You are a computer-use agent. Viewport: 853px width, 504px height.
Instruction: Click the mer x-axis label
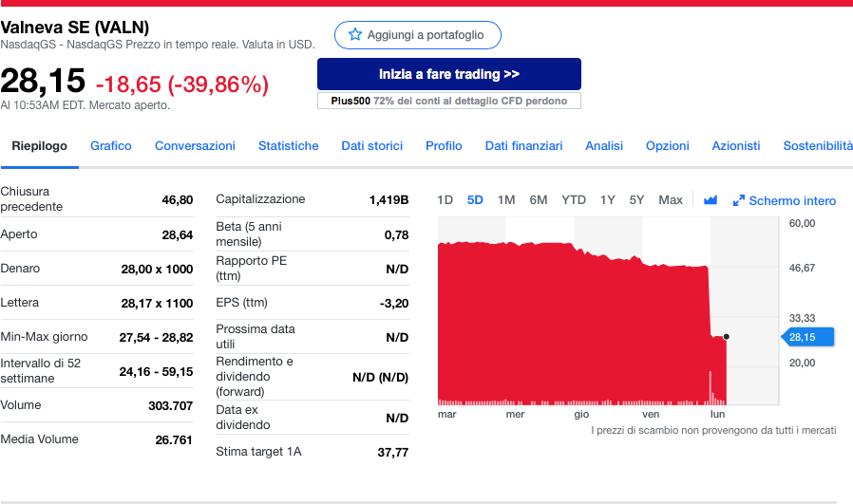(515, 414)
